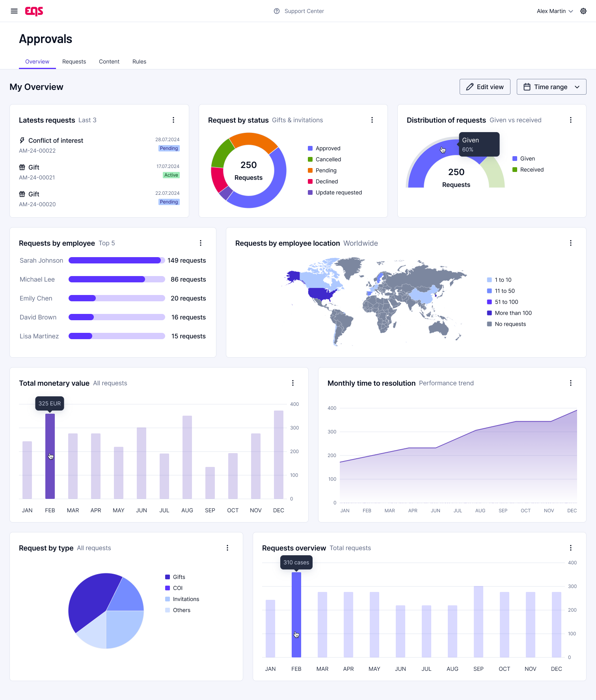Click the '1 to 10' map legend
The height and width of the screenshot is (700, 596).
[499, 280]
